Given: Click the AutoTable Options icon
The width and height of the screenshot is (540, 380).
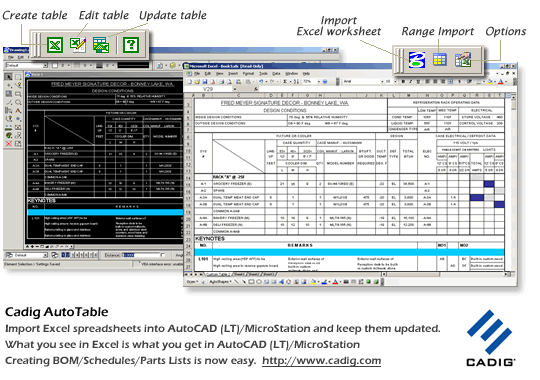Looking at the screenshot, I should [463, 59].
